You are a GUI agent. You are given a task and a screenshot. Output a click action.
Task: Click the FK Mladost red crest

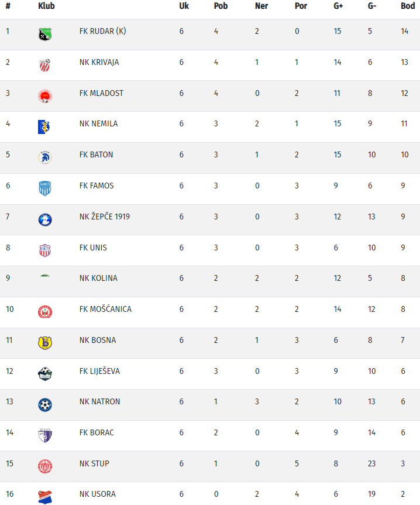(45, 96)
